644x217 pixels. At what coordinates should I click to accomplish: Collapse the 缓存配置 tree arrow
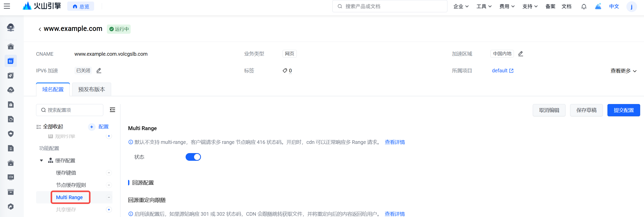(x=41, y=161)
